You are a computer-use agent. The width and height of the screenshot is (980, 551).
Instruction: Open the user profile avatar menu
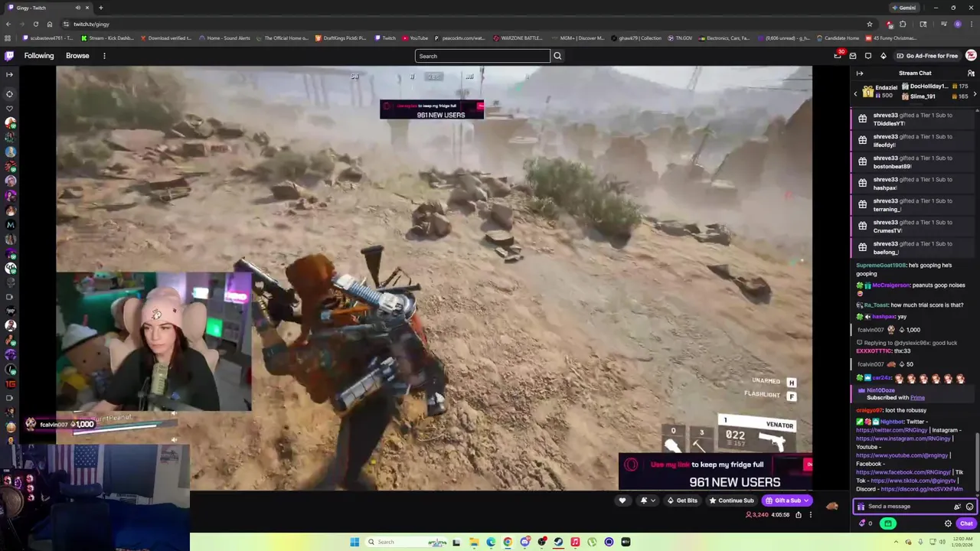pyautogui.click(x=971, y=56)
